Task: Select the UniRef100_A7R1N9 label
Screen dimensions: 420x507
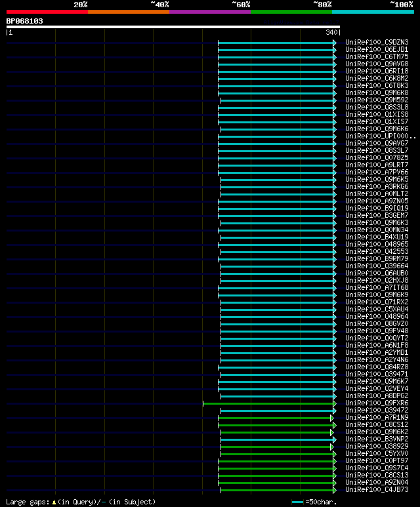Action: tap(377, 417)
